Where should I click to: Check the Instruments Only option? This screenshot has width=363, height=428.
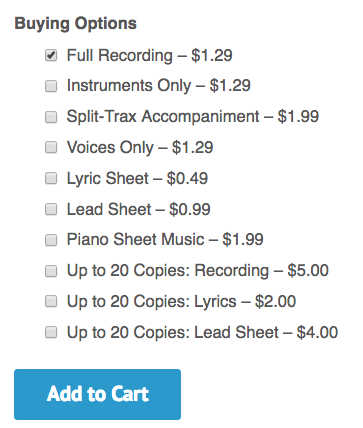coord(51,86)
